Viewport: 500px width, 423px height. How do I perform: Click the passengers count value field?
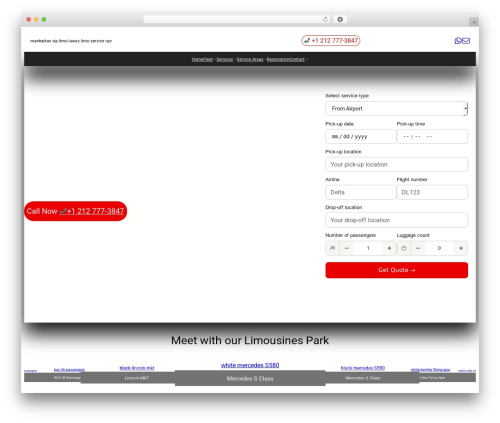(x=368, y=248)
